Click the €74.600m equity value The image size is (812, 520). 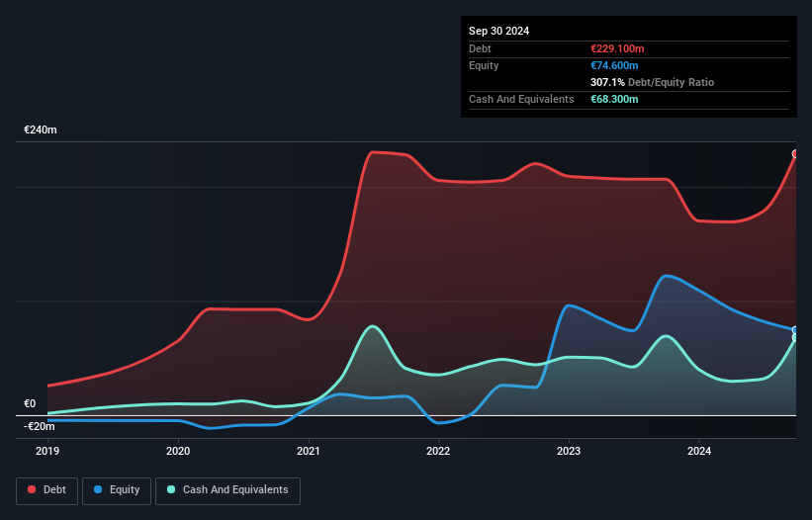(x=614, y=65)
